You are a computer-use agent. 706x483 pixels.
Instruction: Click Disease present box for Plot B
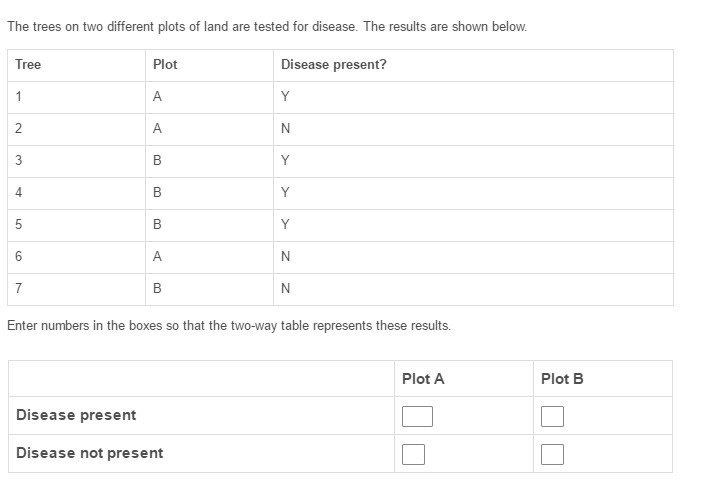[x=552, y=416]
